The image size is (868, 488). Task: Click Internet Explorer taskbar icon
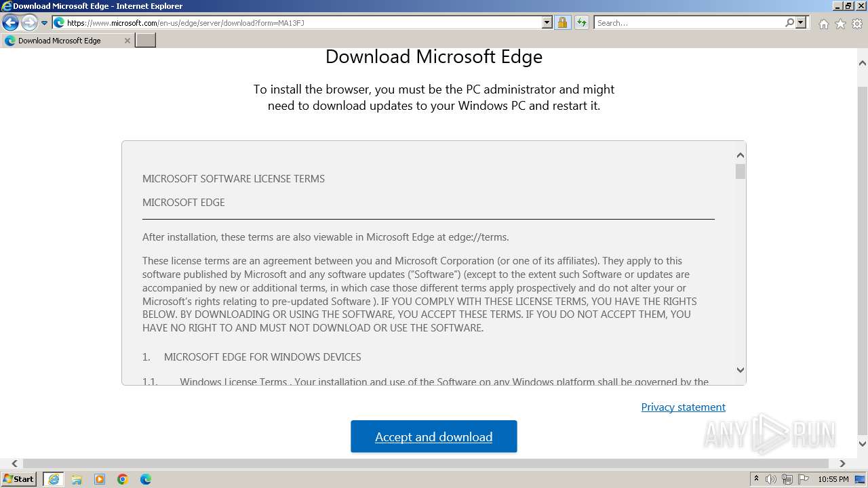[x=54, y=479]
